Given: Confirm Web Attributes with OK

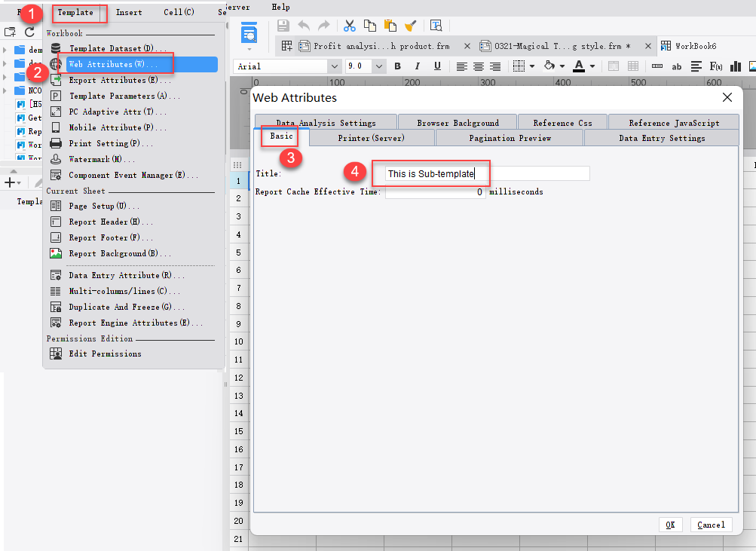Looking at the screenshot, I should click(670, 524).
